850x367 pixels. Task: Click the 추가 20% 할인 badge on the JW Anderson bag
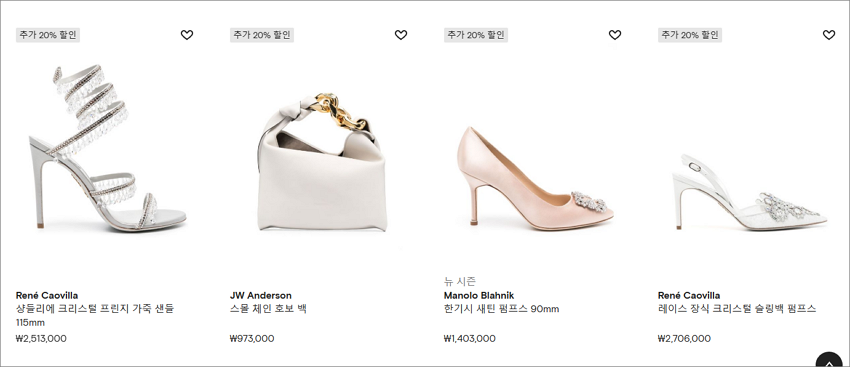point(262,35)
